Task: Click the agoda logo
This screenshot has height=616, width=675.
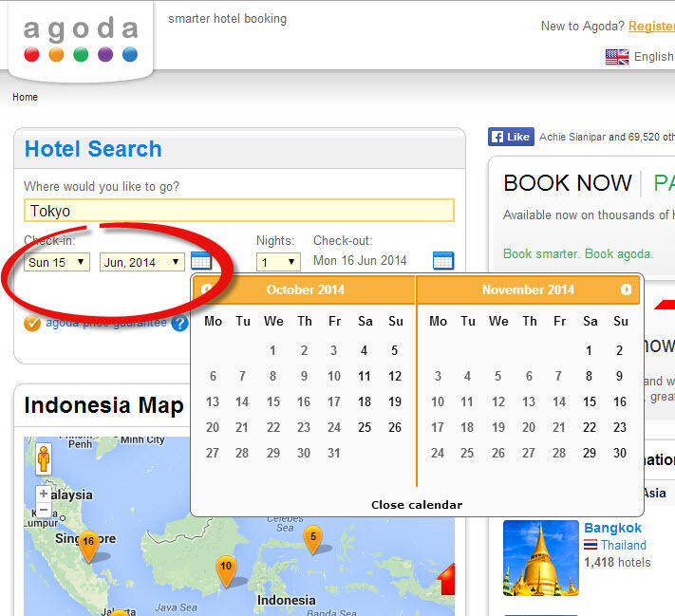Action: (81, 39)
